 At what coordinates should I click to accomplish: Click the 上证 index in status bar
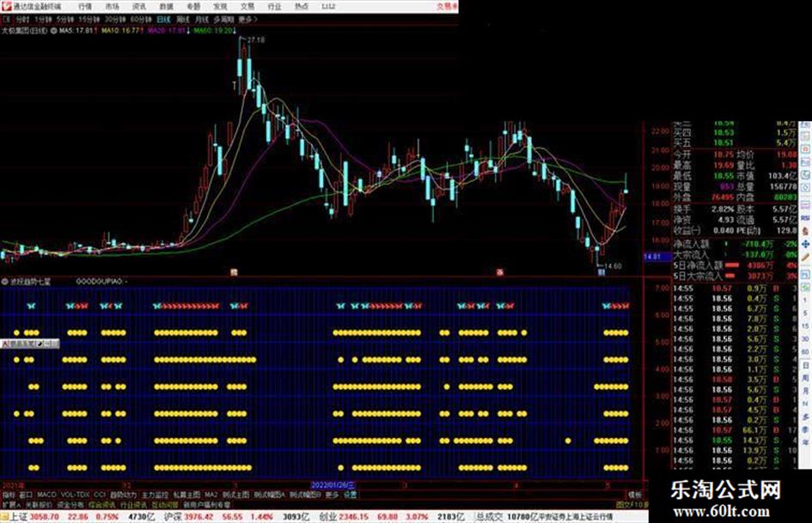point(19,517)
